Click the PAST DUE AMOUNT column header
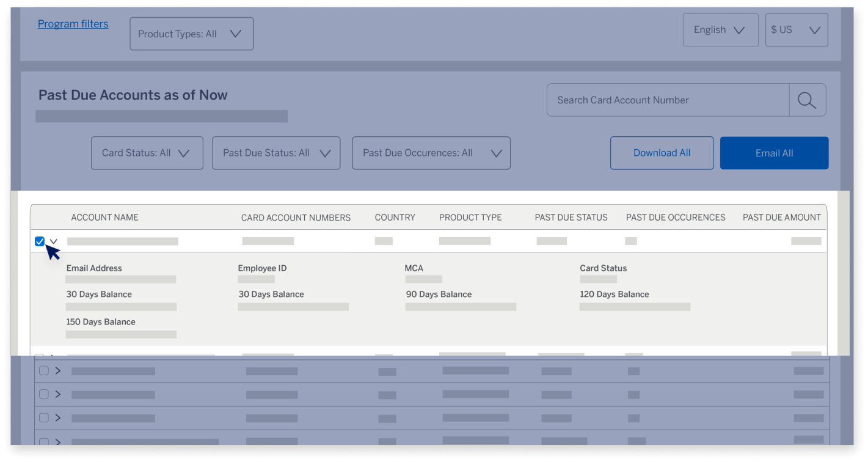Image resolution: width=868 pixels, height=462 pixels. point(782,217)
